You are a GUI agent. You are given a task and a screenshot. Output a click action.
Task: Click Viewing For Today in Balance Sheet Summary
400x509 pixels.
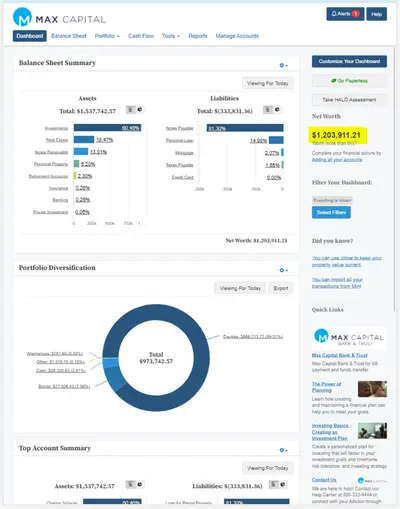click(268, 83)
